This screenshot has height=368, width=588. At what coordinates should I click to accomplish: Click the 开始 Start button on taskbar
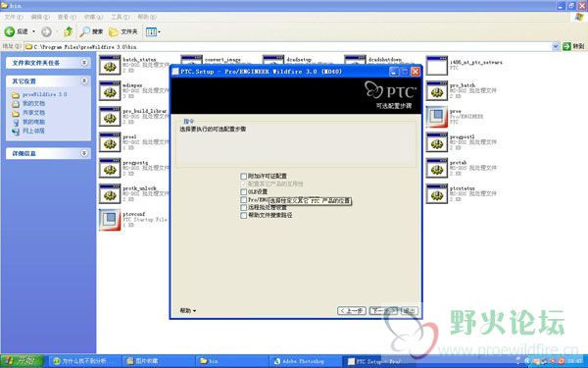click(22, 361)
